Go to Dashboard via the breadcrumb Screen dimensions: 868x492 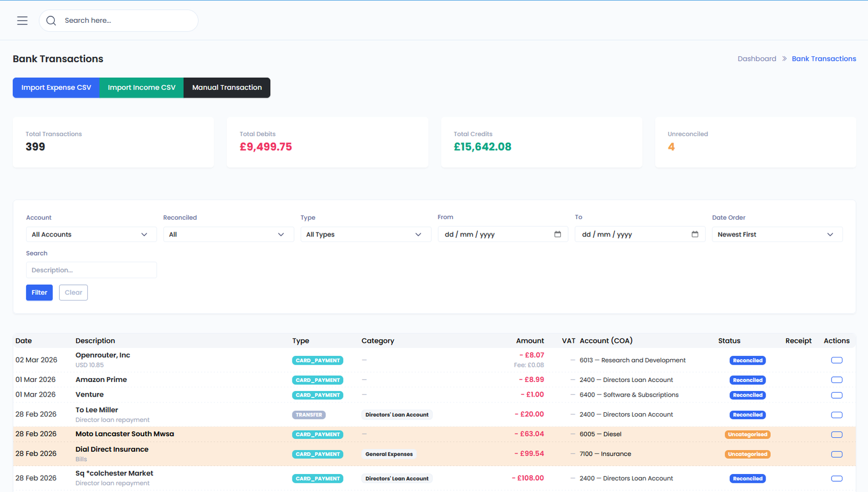(756, 59)
